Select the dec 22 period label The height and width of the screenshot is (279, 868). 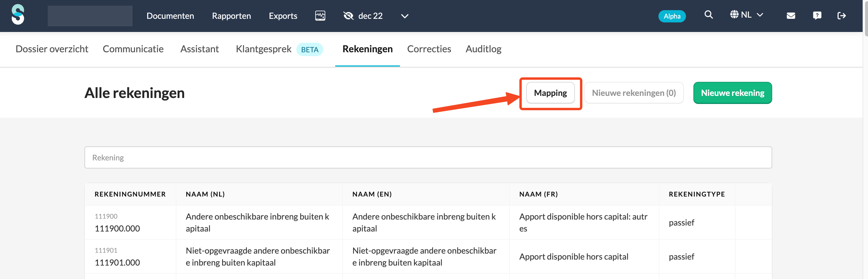(370, 16)
